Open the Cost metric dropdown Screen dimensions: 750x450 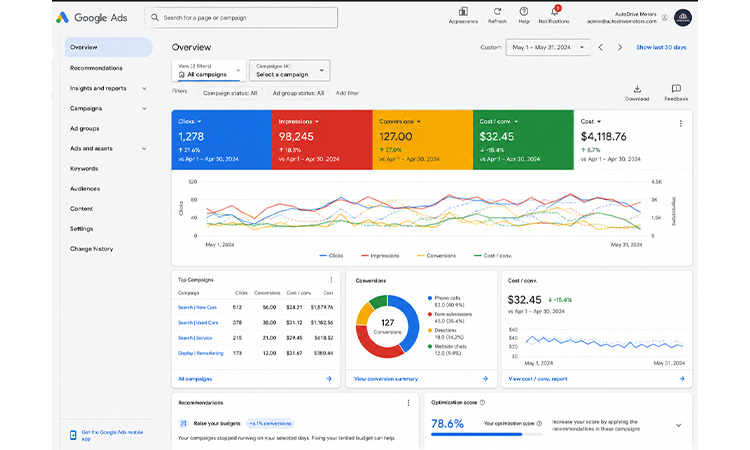(x=599, y=121)
